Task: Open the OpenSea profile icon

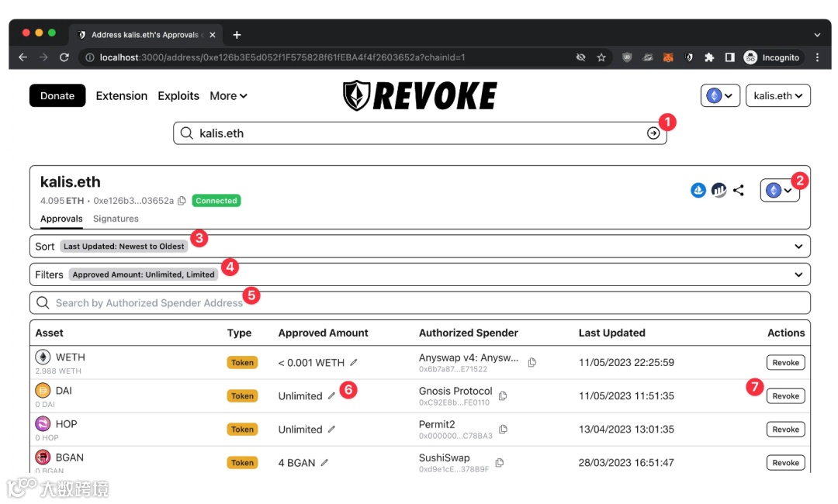Action: pos(698,190)
